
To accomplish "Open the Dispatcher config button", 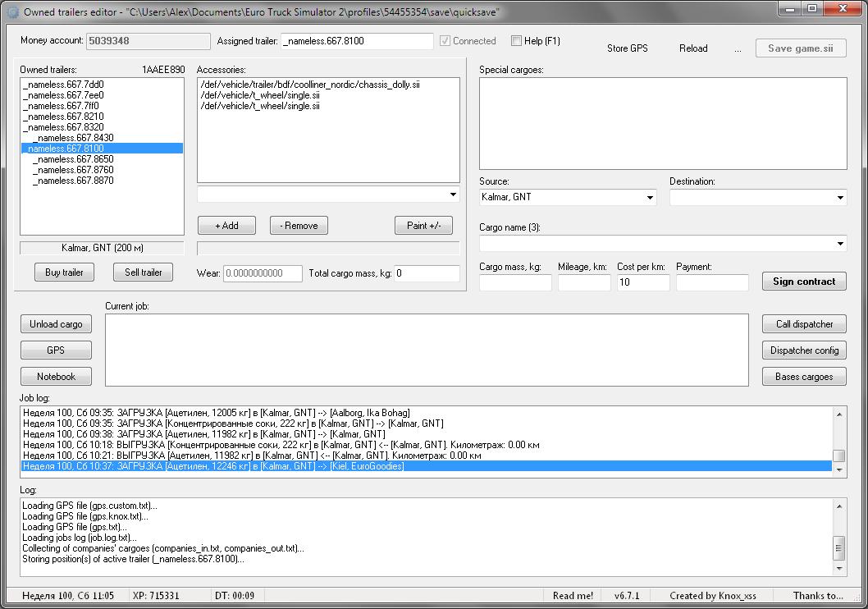I will pos(804,350).
